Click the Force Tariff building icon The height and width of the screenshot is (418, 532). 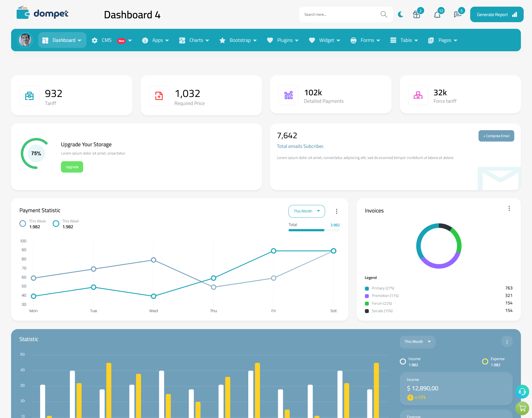click(x=418, y=94)
